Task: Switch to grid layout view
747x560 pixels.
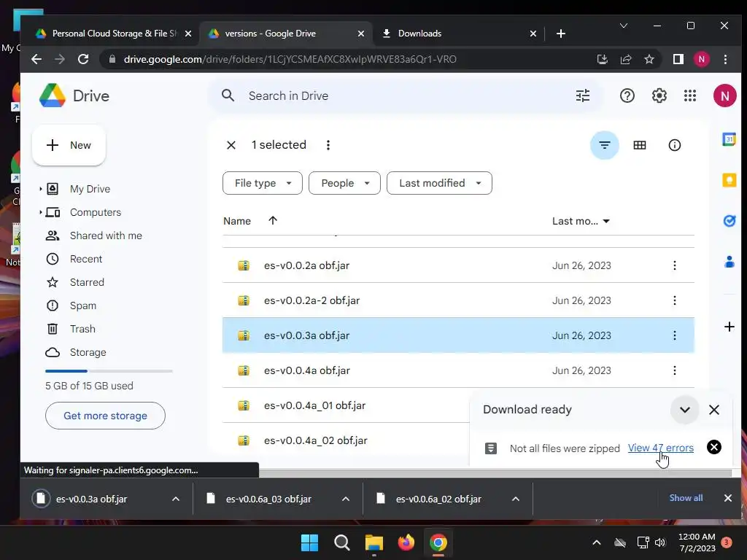Action: click(x=639, y=145)
